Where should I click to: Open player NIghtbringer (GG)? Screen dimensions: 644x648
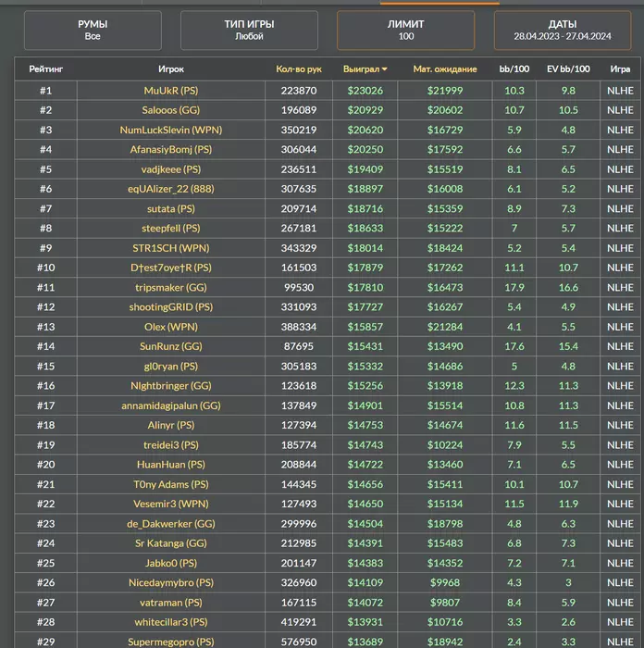171,386
